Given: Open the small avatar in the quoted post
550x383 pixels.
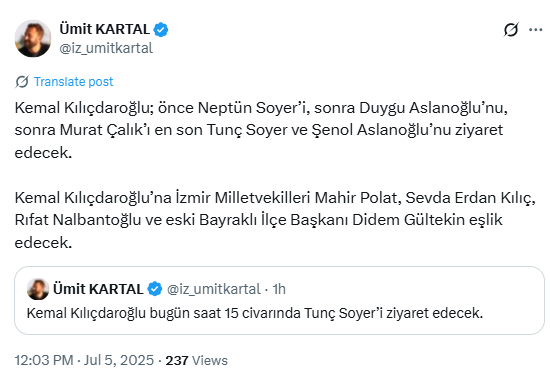Looking at the screenshot, I should click(38, 289).
